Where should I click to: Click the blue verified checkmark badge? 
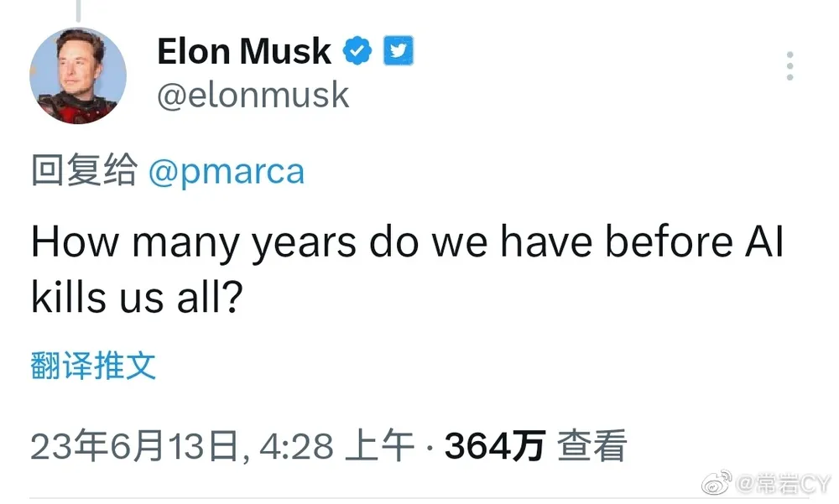click(357, 52)
